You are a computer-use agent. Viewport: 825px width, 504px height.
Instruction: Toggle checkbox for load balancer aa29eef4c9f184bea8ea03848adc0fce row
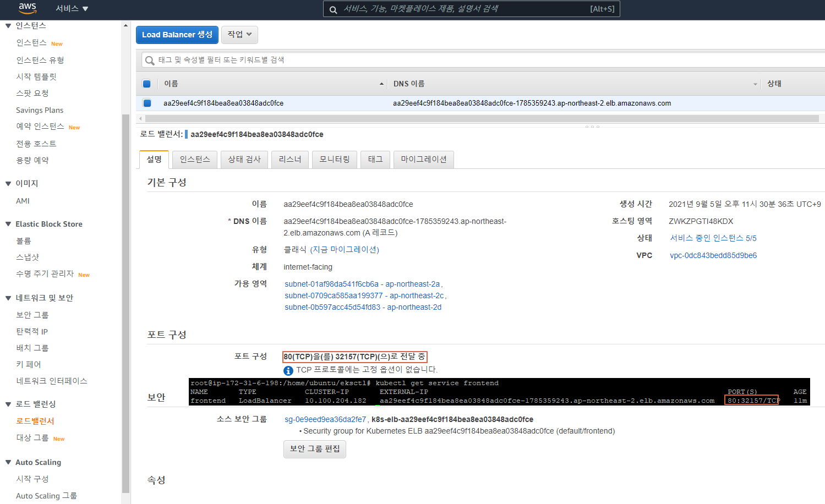tap(147, 103)
